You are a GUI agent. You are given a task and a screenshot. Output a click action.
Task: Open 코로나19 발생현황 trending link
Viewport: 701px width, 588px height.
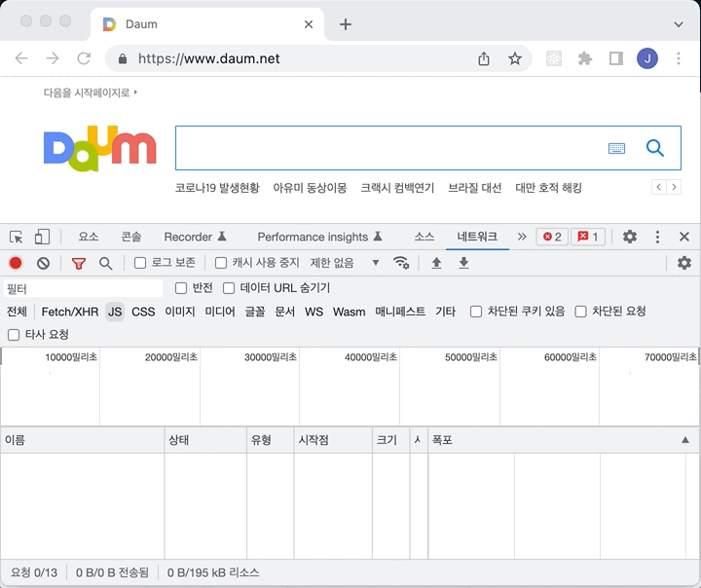click(x=217, y=188)
